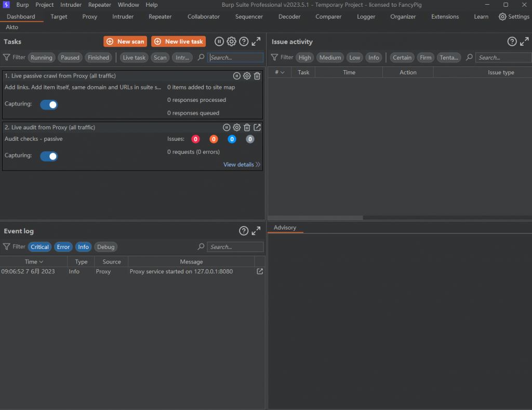Viewport: 532px width, 410px height.
Task: Expand the Tasks panel to full size
Action: click(256, 42)
